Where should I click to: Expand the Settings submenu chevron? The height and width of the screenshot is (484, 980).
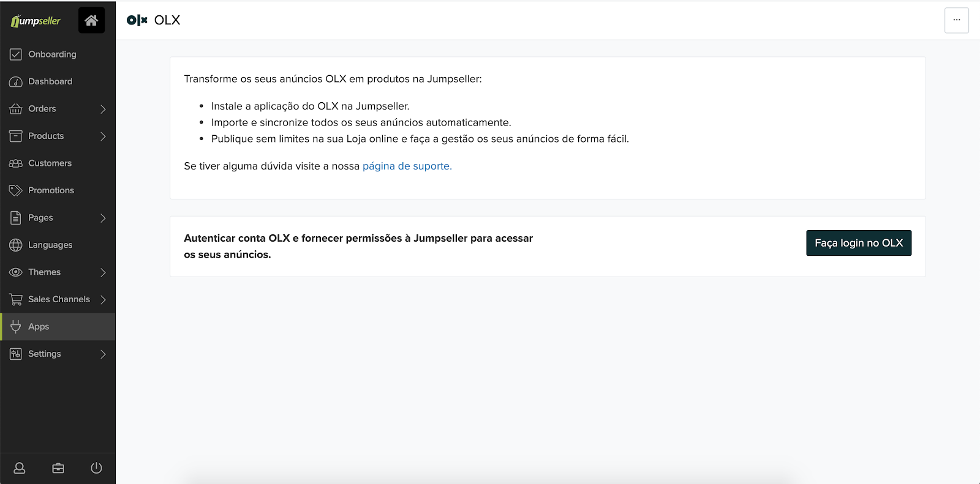tap(103, 354)
